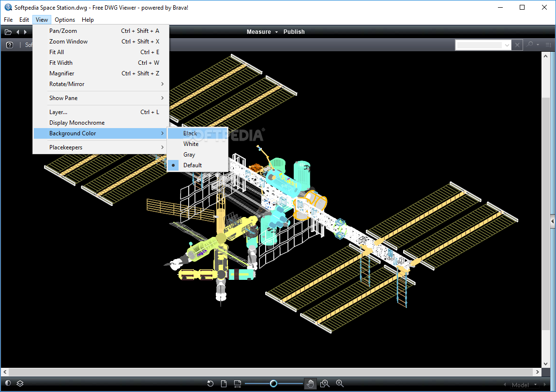Toggle the monochrome half-circle icon
This screenshot has height=392, width=556.
[8, 383]
